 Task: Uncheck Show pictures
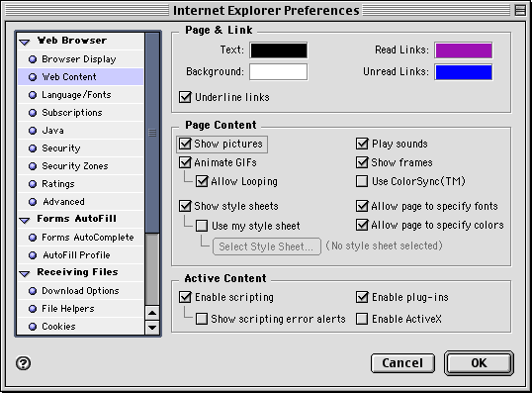pyautogui.click(x=185, y=144)
